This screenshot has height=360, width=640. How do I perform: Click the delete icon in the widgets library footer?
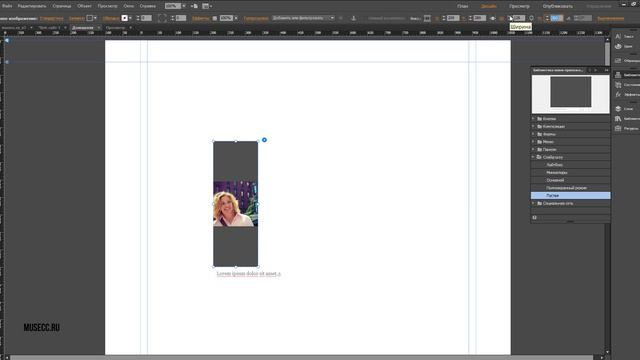pyautogui.click(x=534, y=218)
